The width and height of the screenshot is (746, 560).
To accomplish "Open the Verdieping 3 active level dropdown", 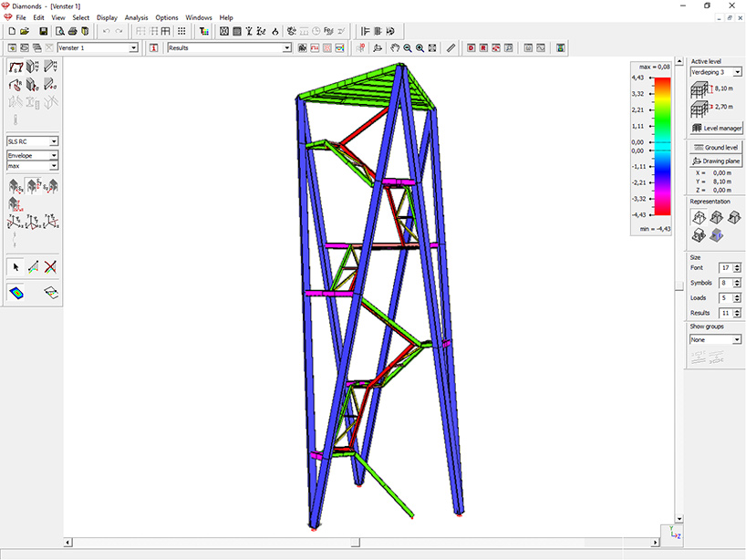I will tap(737, 72).
